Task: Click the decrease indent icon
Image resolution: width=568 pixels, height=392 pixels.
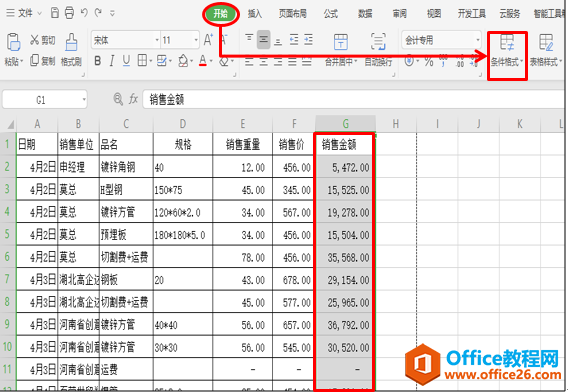Action: [x=294, y=39]
